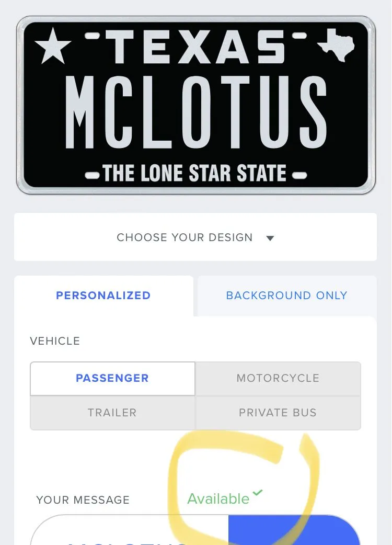Viewport: 392px width, 545px height.
Task: Expand the Choose Your Design arrow
Action: point(270,238)
